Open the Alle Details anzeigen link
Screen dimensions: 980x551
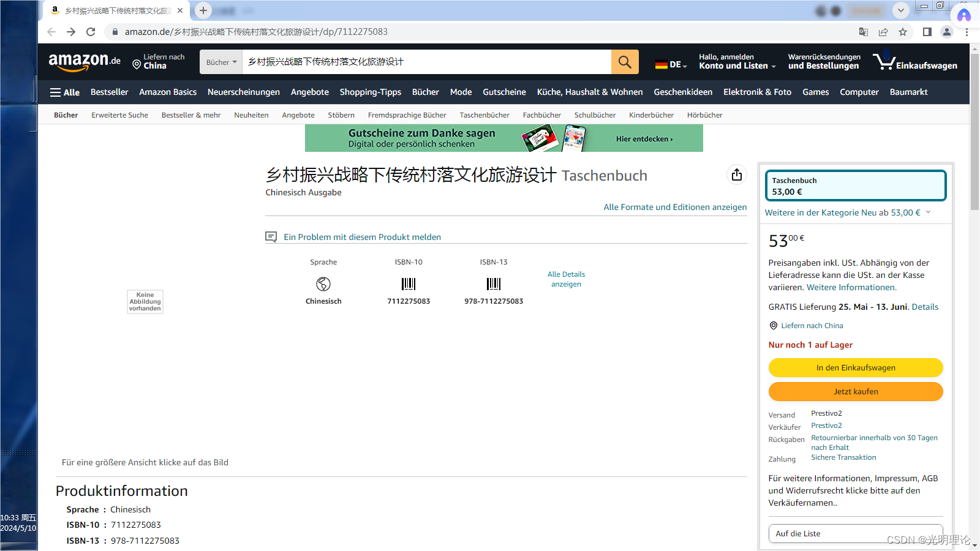point(566,279)
